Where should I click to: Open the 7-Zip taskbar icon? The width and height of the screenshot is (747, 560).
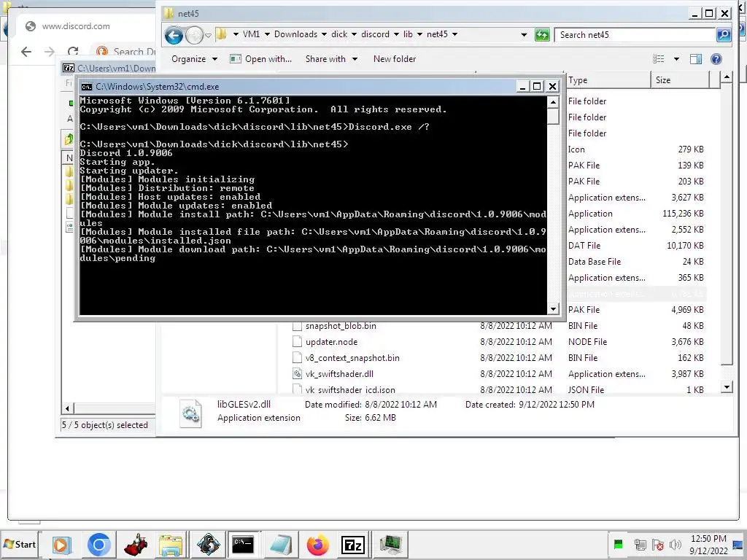coord(353,544)
